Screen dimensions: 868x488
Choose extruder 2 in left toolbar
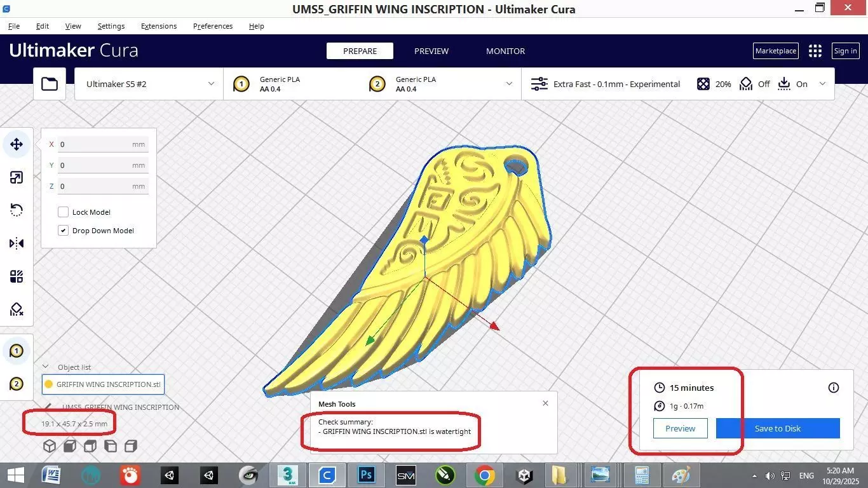[x=17, y=384]
